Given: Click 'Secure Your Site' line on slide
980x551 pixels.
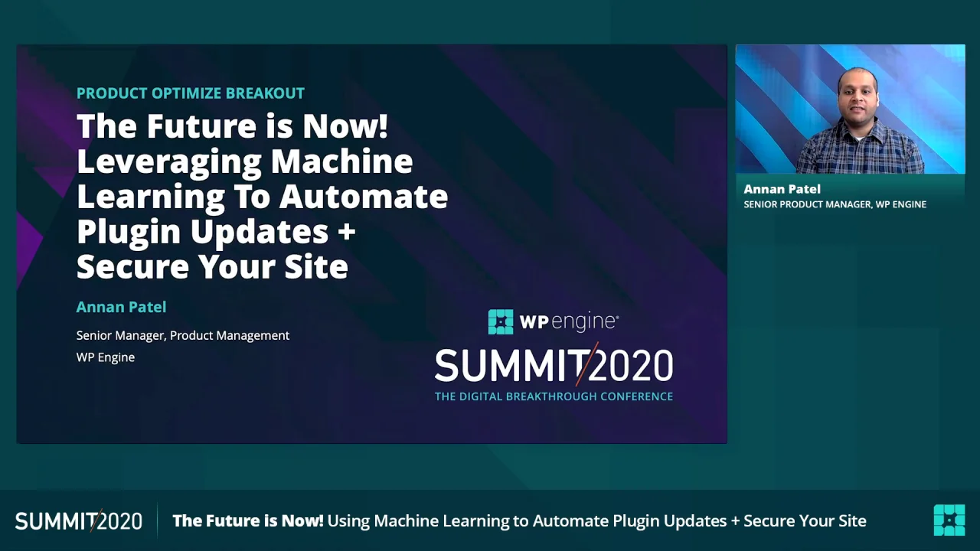Looking at the screenshot, I should coord(212,267).
